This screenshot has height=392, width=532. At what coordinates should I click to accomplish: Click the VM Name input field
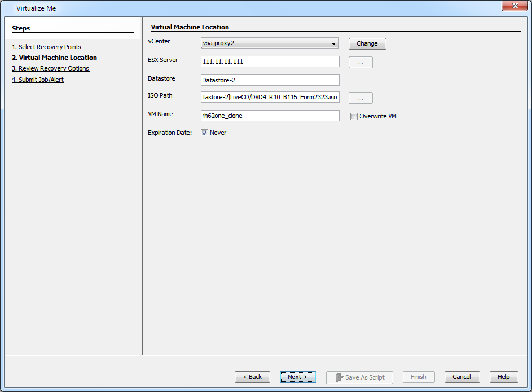point(270,116)
